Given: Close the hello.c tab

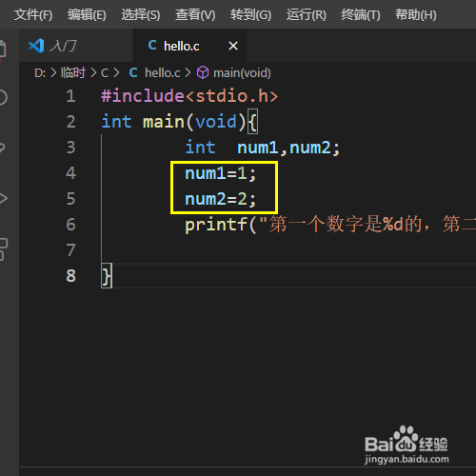Looking at the screenshot, I should pos(233,46).
